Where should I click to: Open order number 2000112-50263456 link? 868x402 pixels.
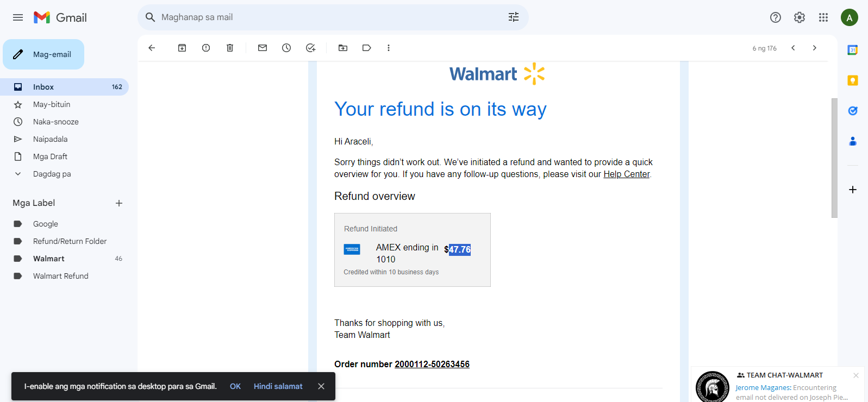pyautogui.click(x=432, y=365)
